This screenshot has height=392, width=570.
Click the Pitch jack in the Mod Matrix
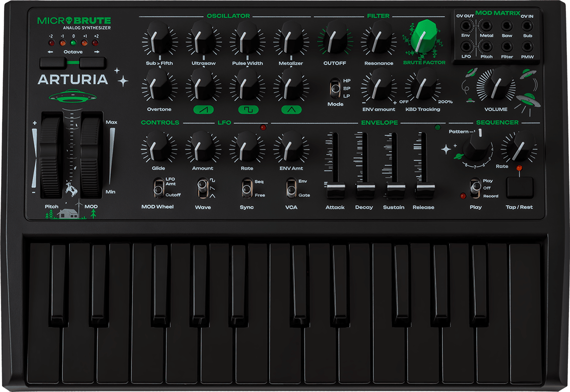coord(487,46)
